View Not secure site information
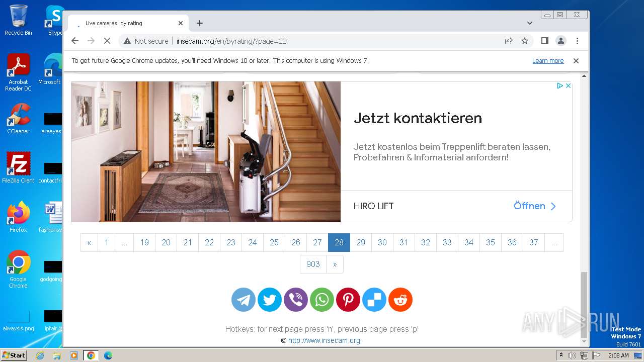 tap(146, 41)
